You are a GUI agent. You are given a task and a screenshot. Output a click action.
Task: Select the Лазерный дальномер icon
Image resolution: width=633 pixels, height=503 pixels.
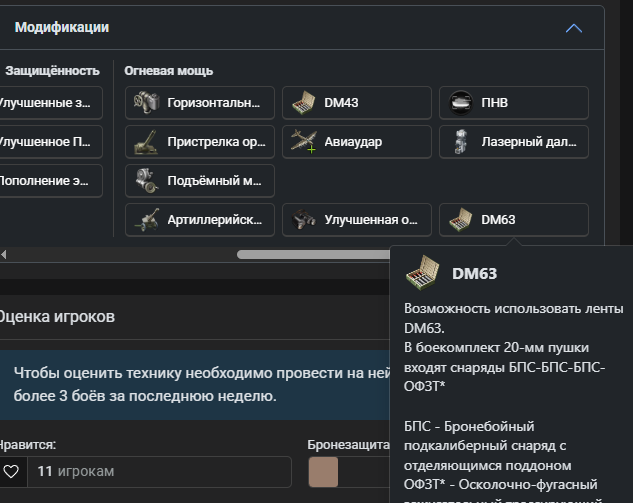(x=461, y=142)
